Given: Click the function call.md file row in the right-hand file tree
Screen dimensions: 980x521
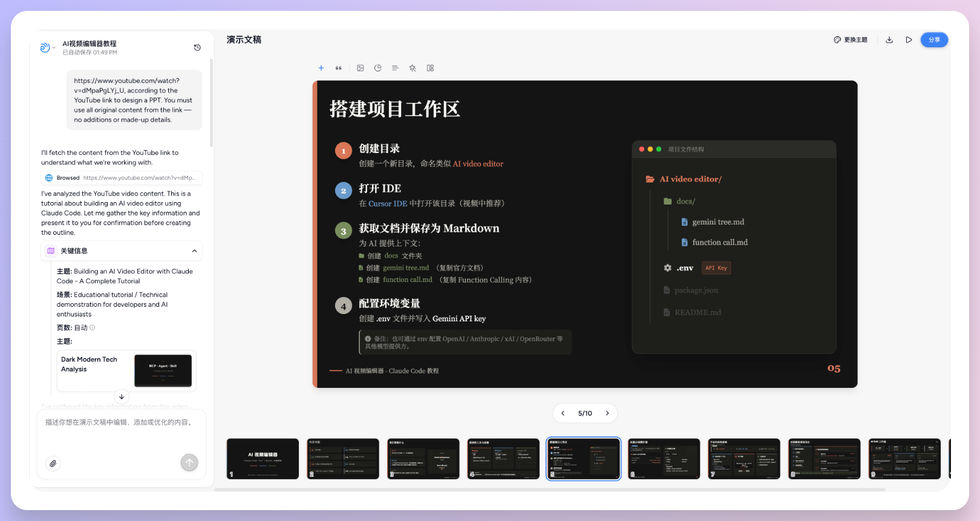Looking at the screenshot, I should click(x=714, y=243).
